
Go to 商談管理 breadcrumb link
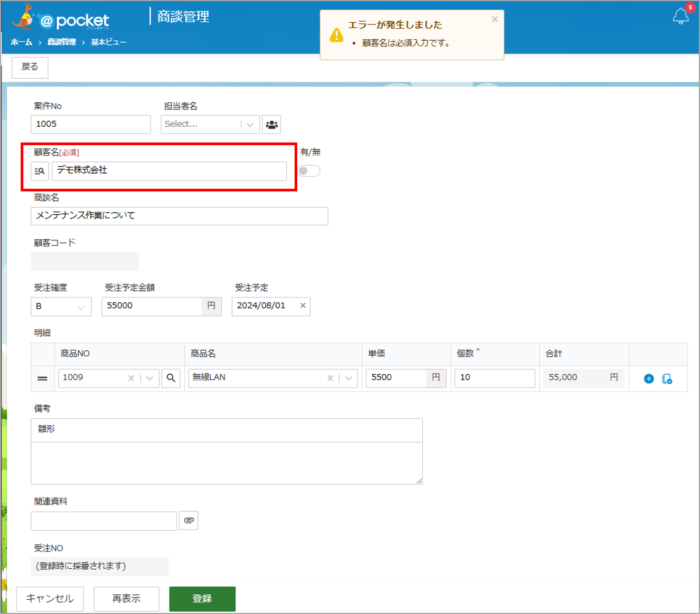click(x=62, y=42)
